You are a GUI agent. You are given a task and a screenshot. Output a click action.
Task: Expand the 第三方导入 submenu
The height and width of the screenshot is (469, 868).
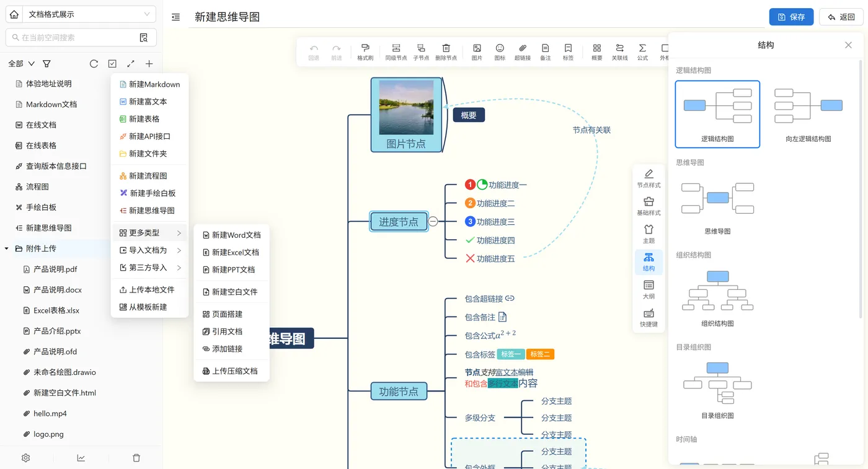pyautogui.click(x=149, y=268)
